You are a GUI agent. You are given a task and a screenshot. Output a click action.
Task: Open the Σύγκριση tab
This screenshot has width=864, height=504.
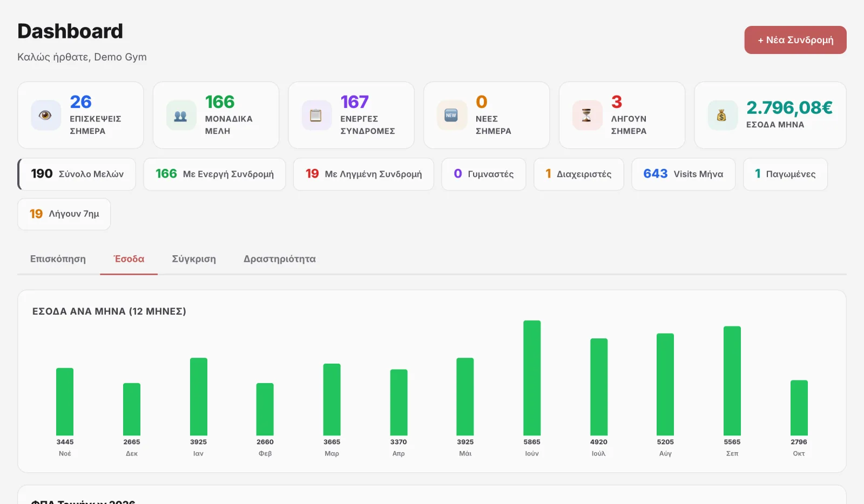(194, 259)
